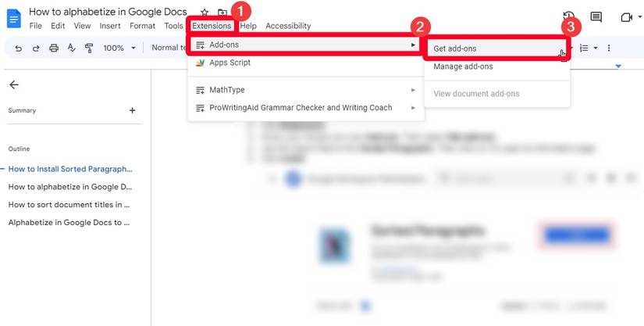Click the print icon
Viewport: 644px width, 326px height.
(54, 48)
